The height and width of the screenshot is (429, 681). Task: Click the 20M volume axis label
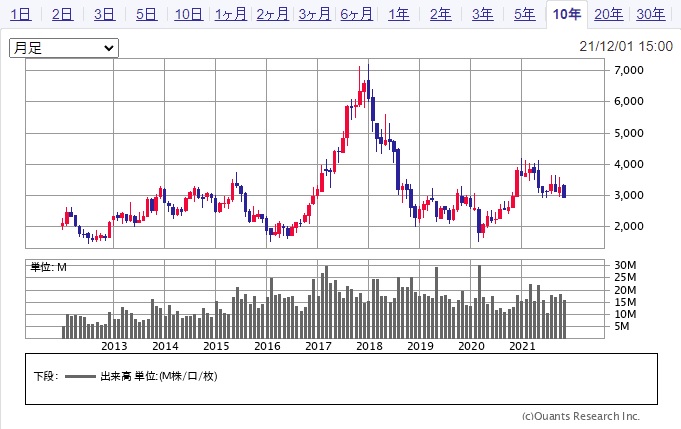pos(625,290)
